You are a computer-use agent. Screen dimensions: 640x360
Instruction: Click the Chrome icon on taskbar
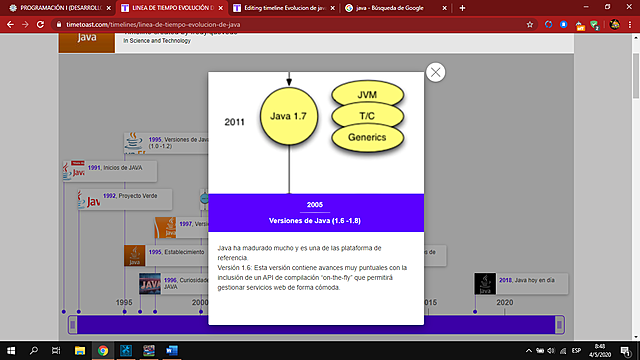point(103,351)
